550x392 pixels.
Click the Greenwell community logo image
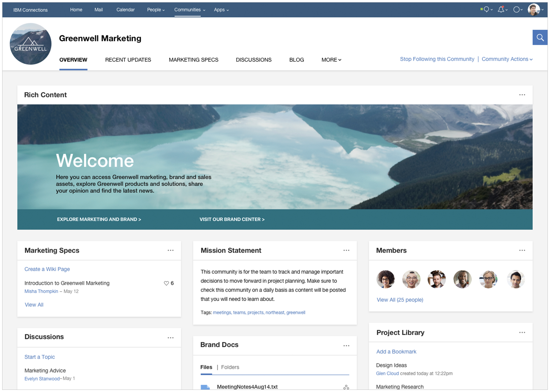pos(30,44)
